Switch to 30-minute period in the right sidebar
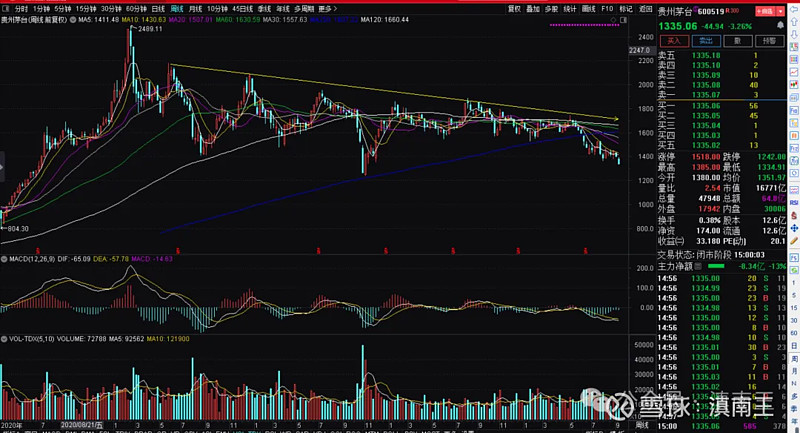 794,321
